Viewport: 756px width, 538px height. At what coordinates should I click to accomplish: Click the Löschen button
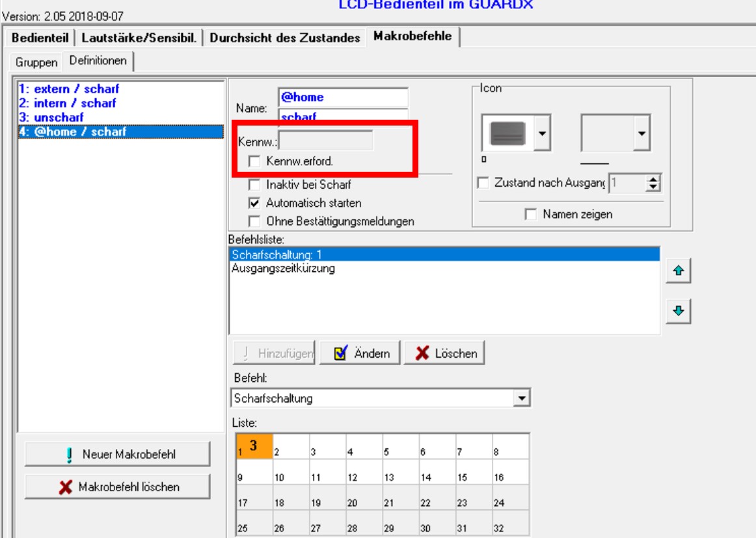pos(445,353)
